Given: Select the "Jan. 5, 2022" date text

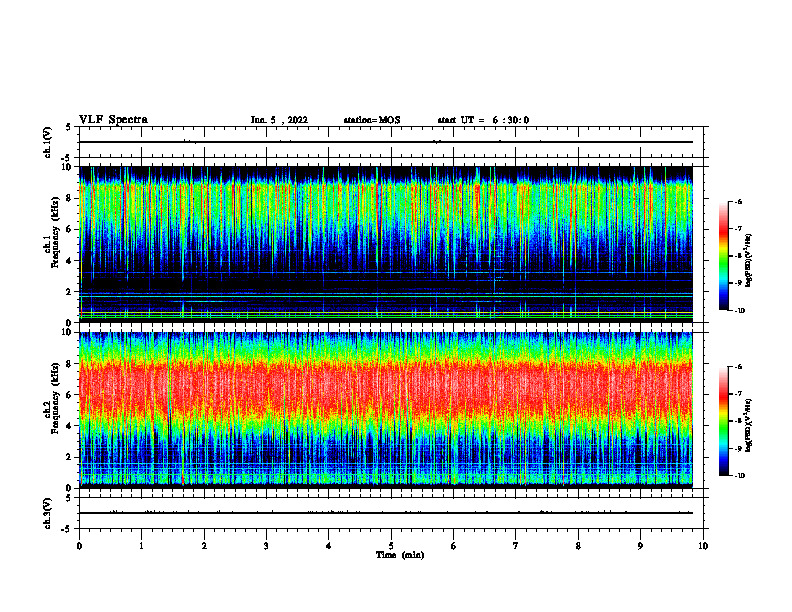Looking at the screenshot, I should click(279, 120).
